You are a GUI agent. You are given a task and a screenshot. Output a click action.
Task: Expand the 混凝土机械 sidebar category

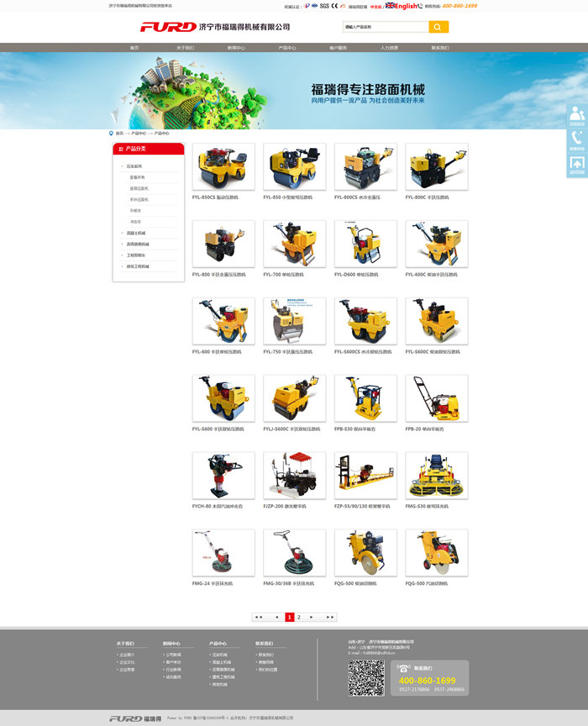click(x=135, y=233)
